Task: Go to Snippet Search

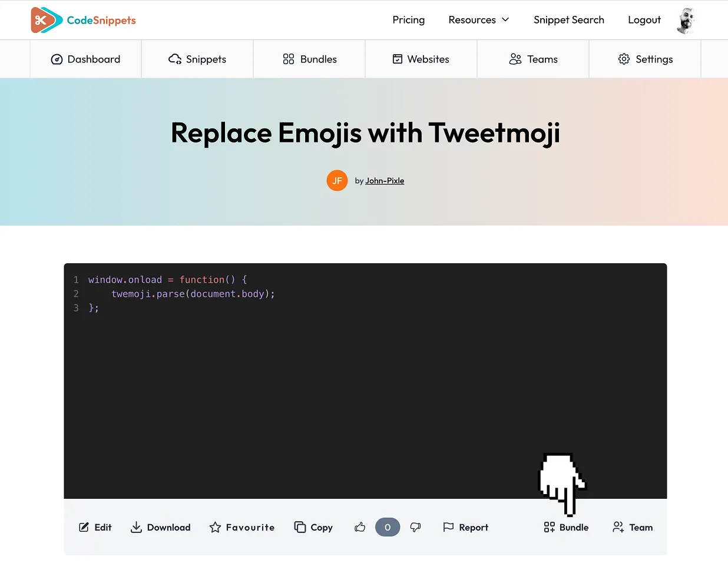Action: click(x=569, y=20)
